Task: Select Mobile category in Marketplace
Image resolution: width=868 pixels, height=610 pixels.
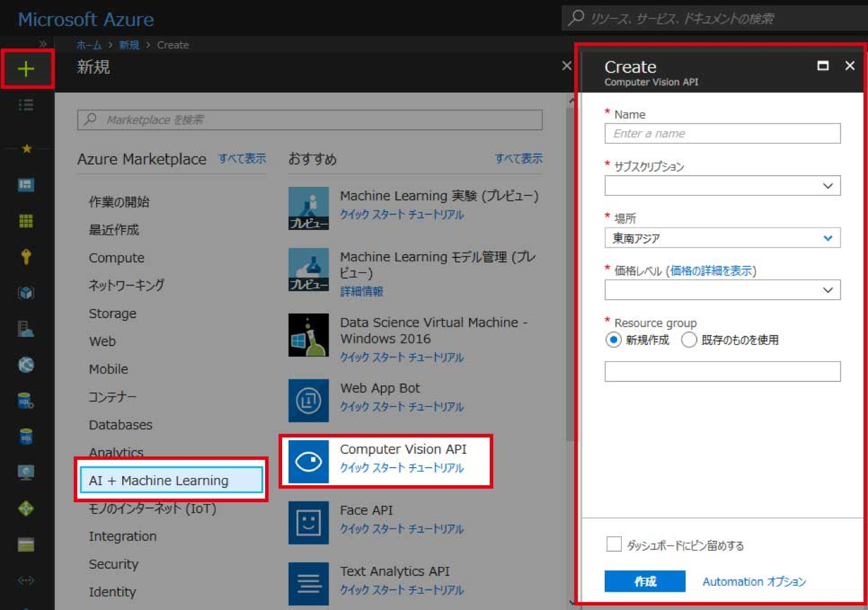Action: coord(108,369)
